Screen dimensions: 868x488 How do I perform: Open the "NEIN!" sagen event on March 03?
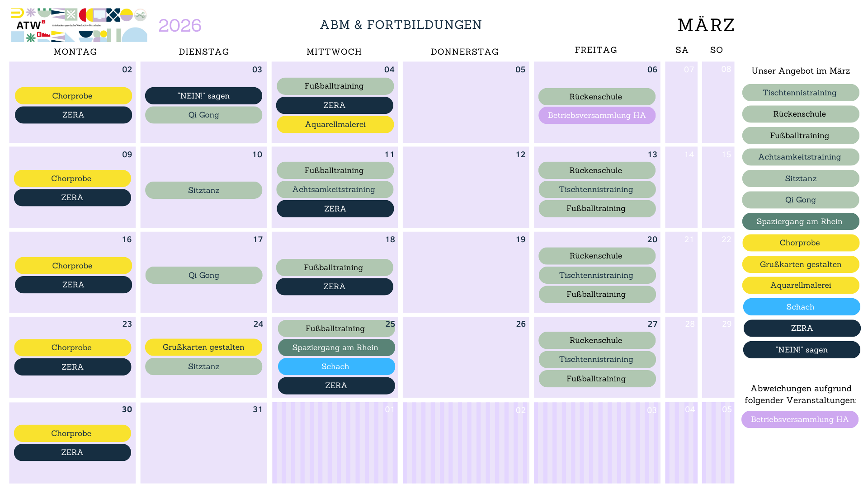point(203,96)
